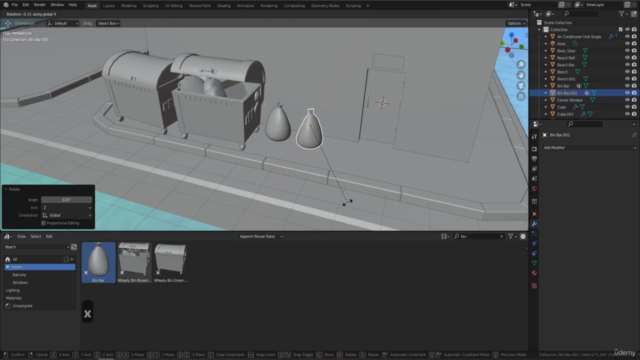Open the Physics properties tab

(x=534, y=244)
